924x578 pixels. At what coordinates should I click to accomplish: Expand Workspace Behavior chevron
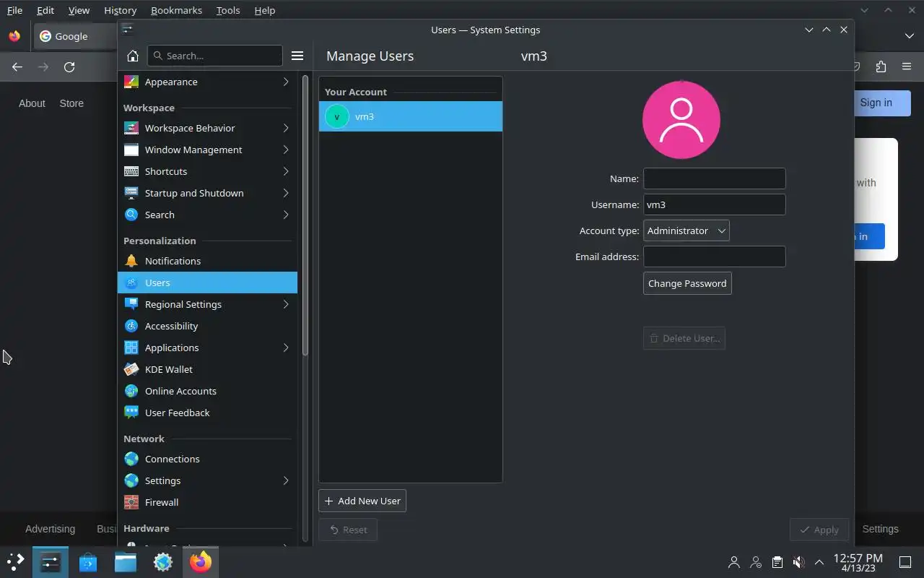(x=286, y=128)
